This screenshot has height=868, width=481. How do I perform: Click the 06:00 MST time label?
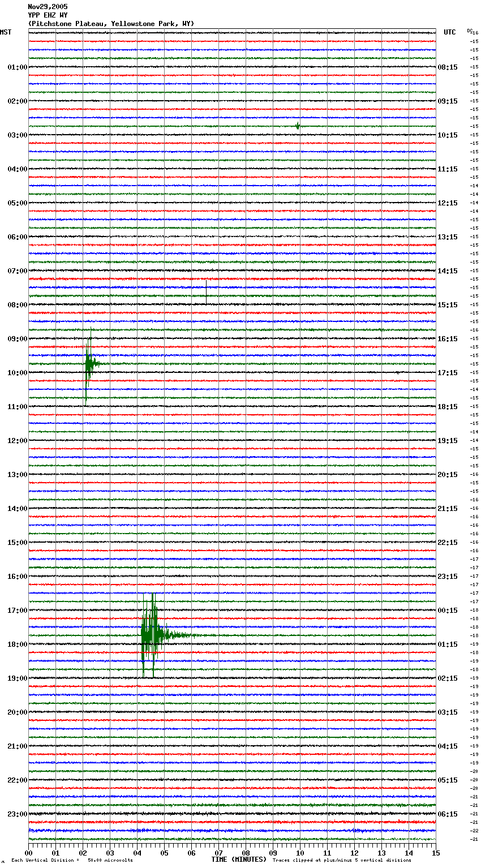coord(17,237)
